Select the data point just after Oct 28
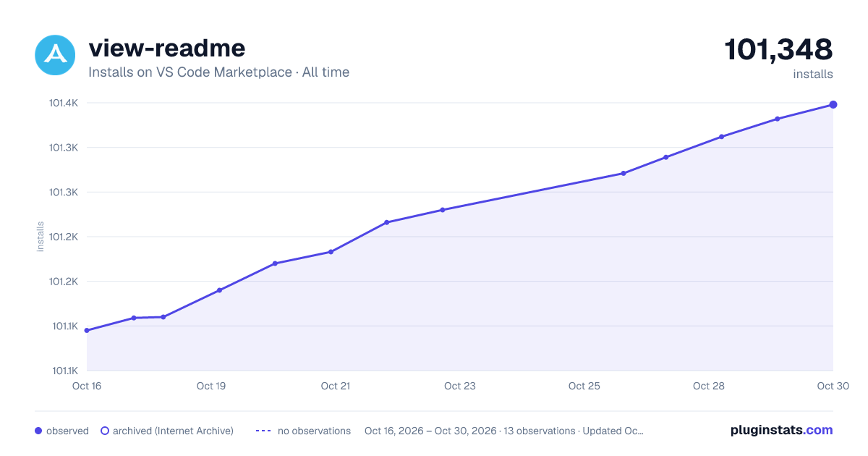868x456 pixels. coord(721,137)
